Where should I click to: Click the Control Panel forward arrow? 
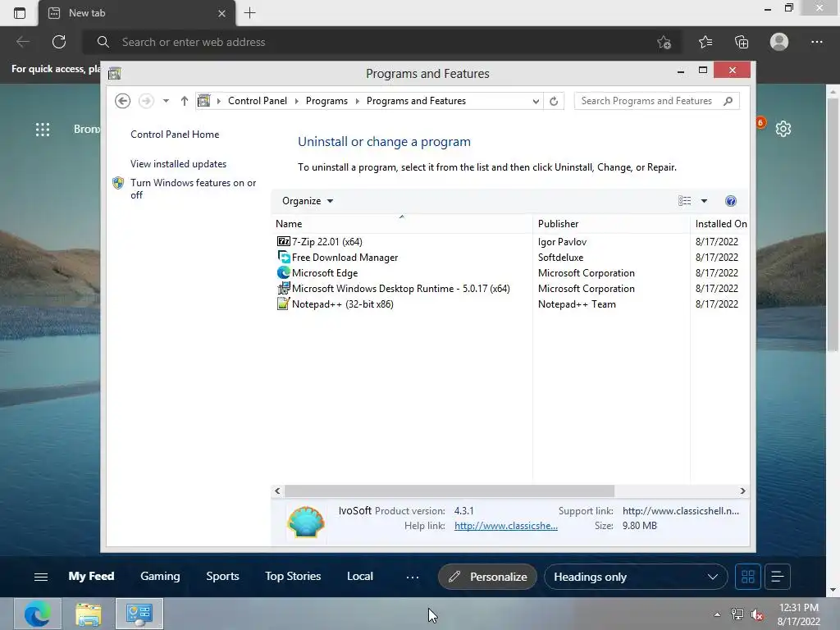tap(146, 101)
